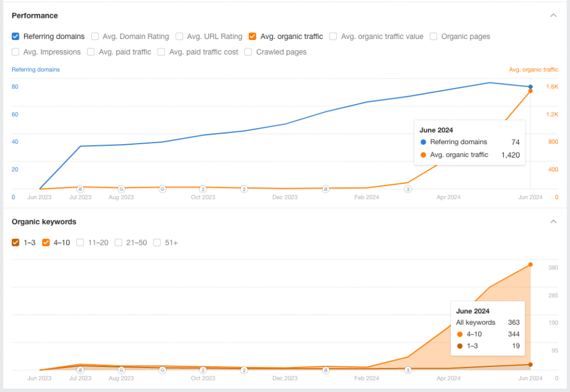Click the "a" marker on the Organic keywords timeline
570x392 pixels.
pyautogui.click(x=326, y=370)
